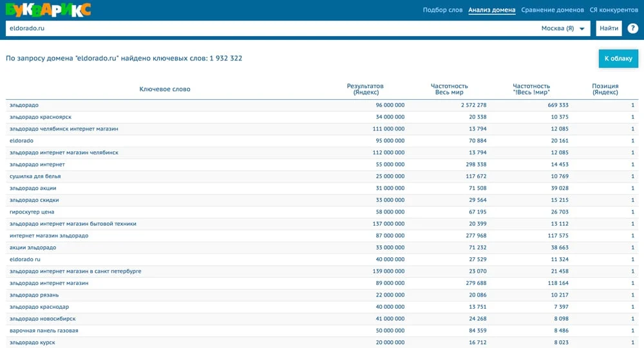Open СЯ конкурентов tab
The height and width of the screenshot is (348, 644).
coord(614,10)
